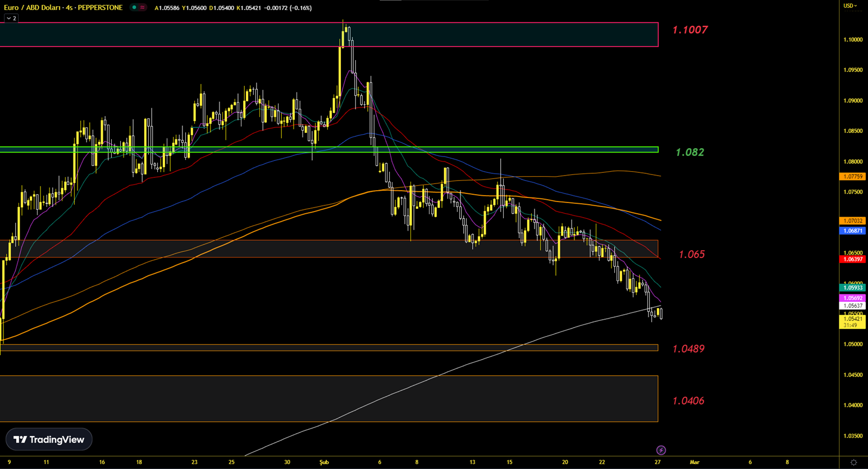The width and height of the screenshot is (868, 469).
Task: Select the green 1.05933 price tag
Action: point(852,288)
